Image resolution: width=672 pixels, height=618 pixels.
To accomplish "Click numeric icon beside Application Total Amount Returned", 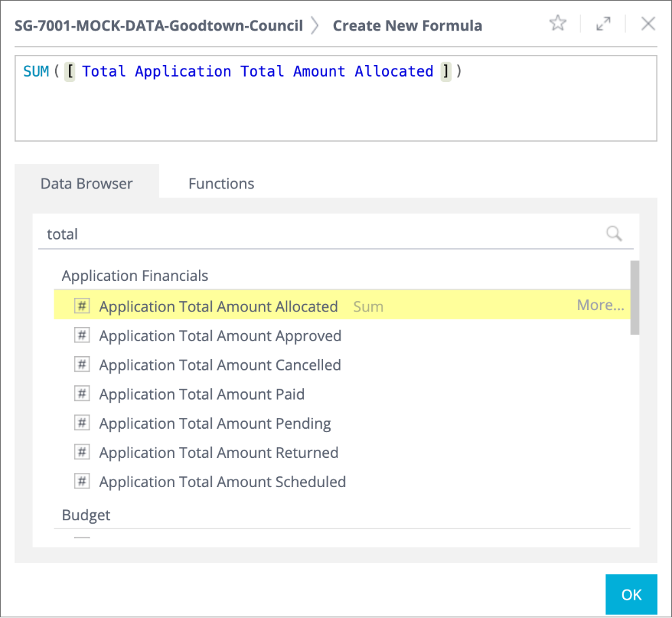I will tap(82, 452).
